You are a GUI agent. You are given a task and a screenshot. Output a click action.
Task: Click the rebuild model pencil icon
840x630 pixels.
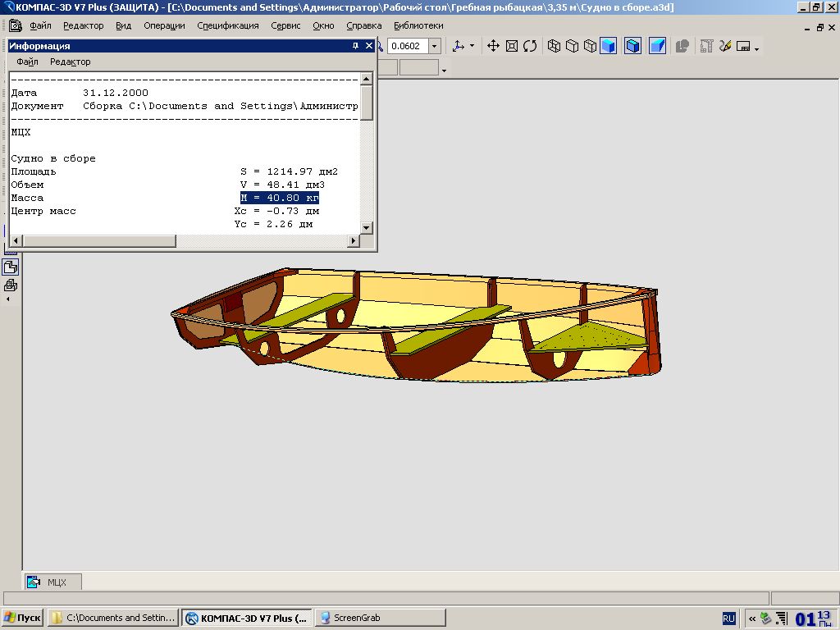pos(724,46)
